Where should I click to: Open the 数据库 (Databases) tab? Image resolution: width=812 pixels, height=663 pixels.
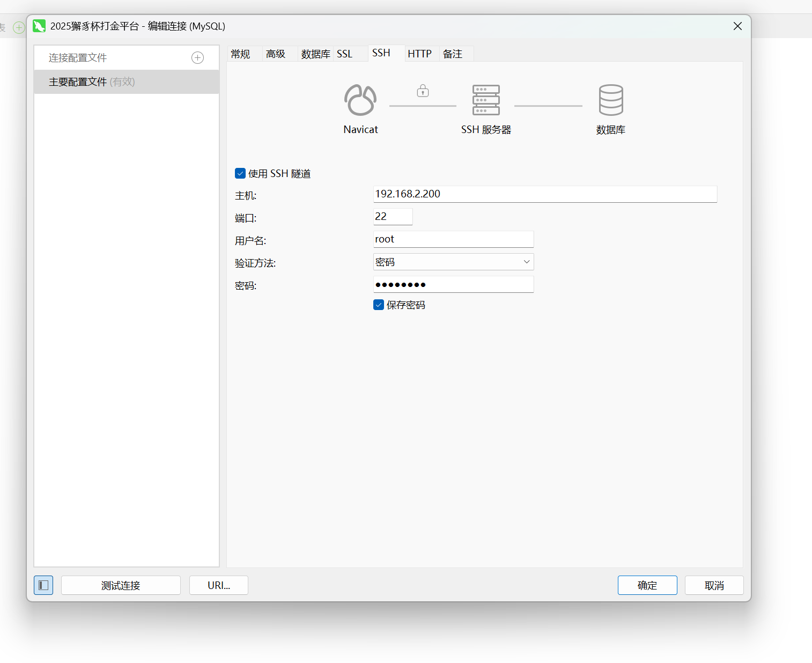(x=315, y=54)
